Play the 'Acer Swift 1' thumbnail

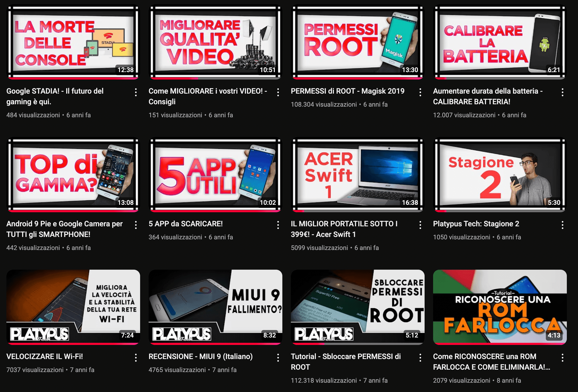(358, 174)
